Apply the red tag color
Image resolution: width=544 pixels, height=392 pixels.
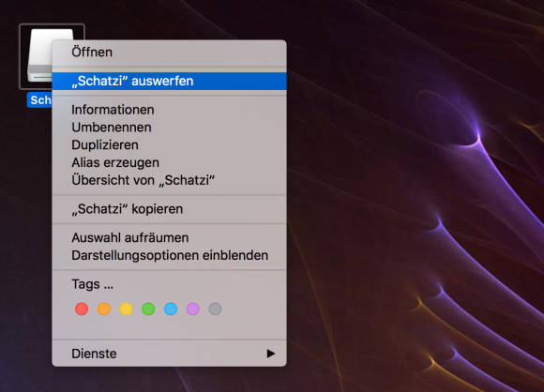coord(82,309)
